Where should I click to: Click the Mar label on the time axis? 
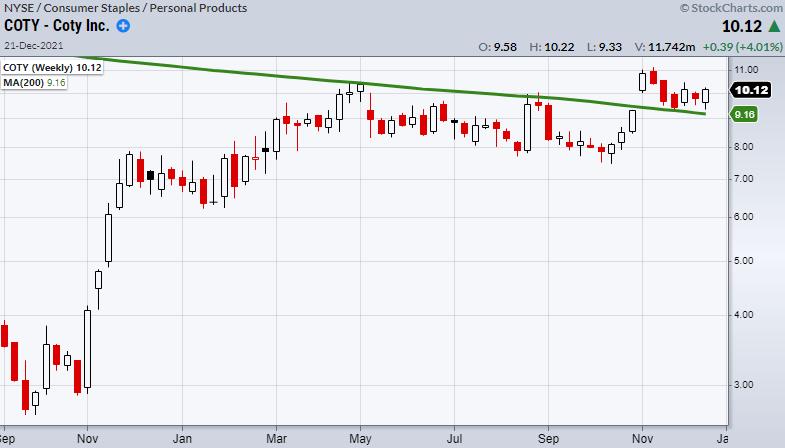[x=275, y=438]
